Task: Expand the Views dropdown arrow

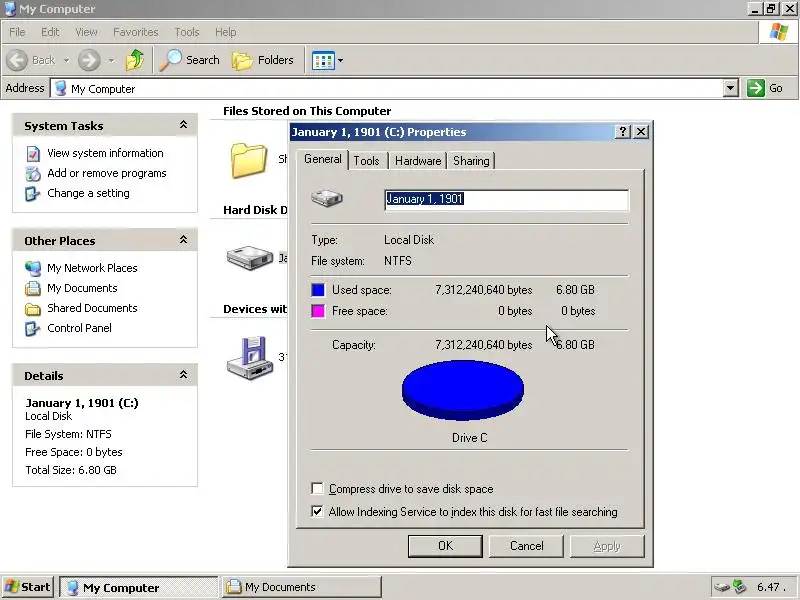Action: click(x=340, y=60)
